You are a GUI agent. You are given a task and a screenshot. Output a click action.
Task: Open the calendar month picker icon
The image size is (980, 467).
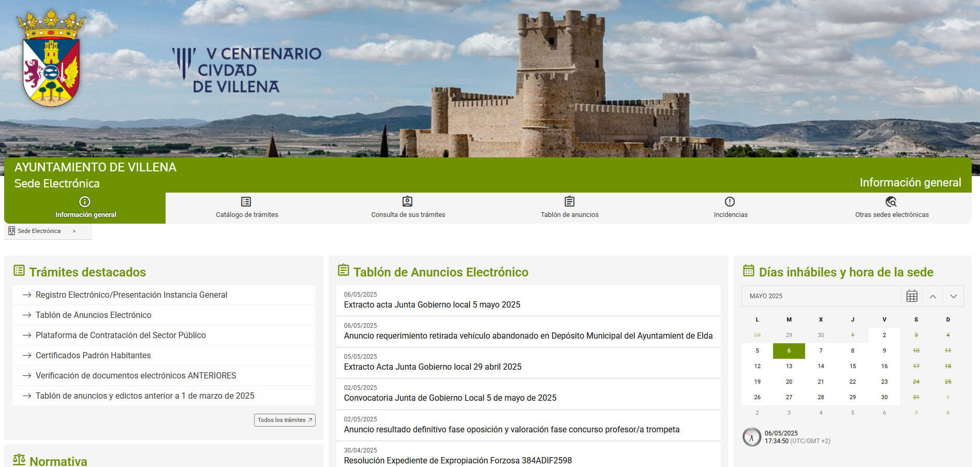pos(912,296)
